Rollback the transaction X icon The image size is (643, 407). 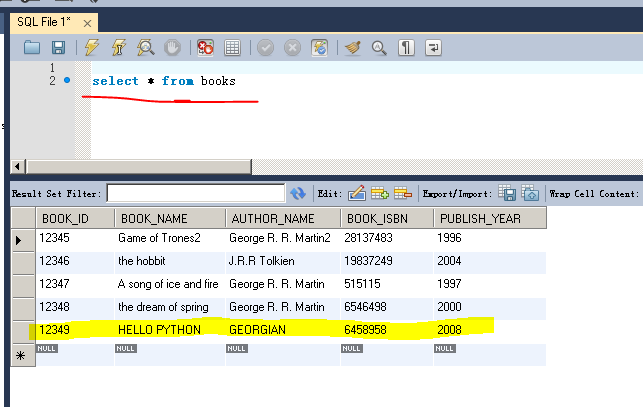pos(292,48)
